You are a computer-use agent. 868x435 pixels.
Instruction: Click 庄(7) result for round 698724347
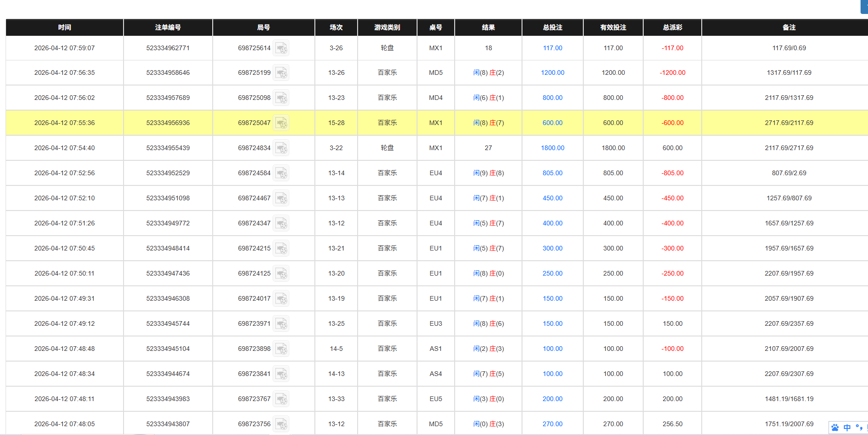tap(496, 223)
